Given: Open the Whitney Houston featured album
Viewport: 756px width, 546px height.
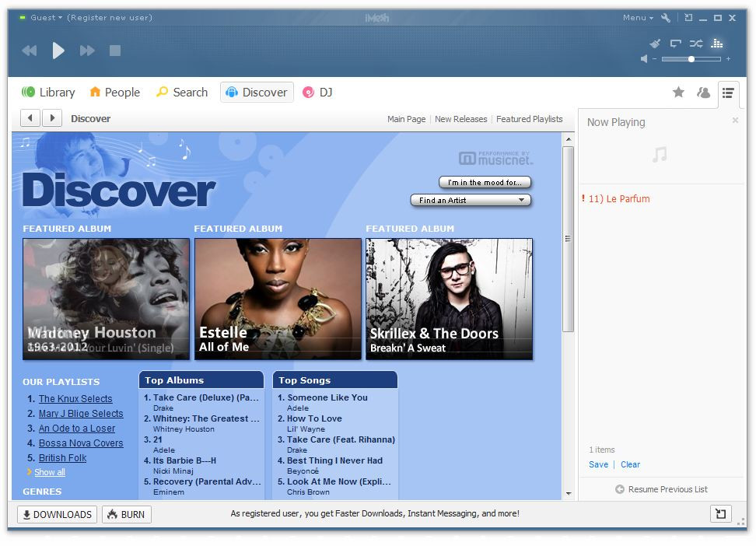Looking at the screenshot, I should 106,299.
